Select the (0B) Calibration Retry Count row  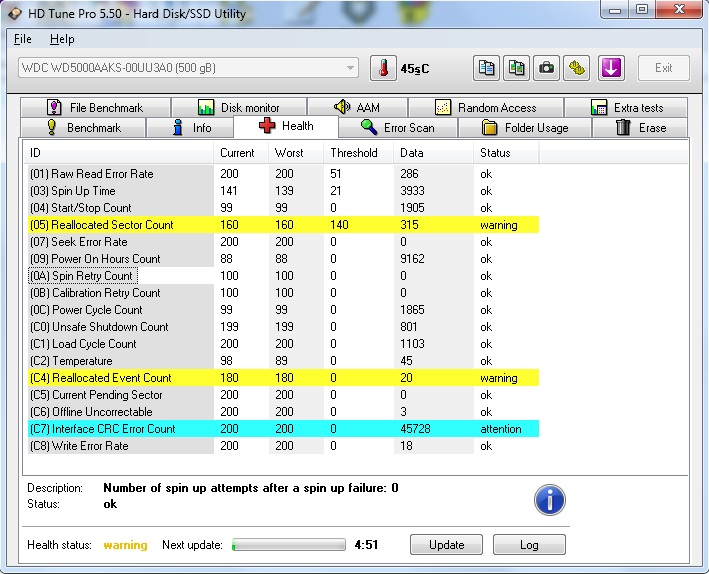(284, 293)
